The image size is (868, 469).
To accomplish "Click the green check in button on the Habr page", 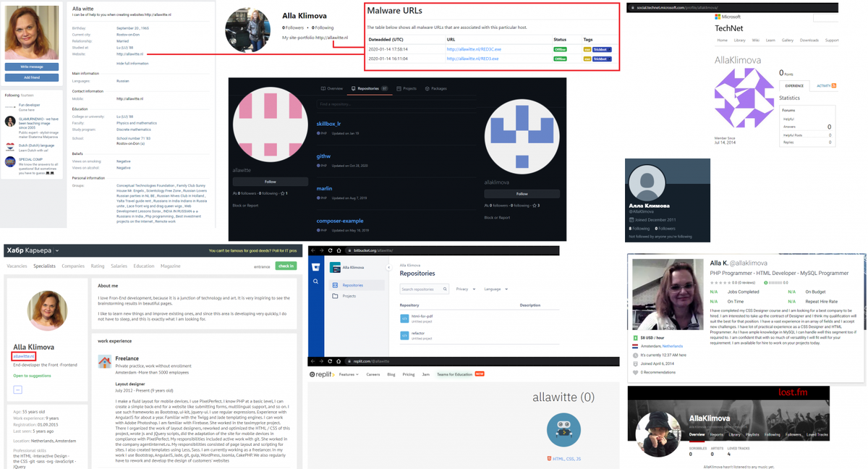I will (x=286, y=266).
